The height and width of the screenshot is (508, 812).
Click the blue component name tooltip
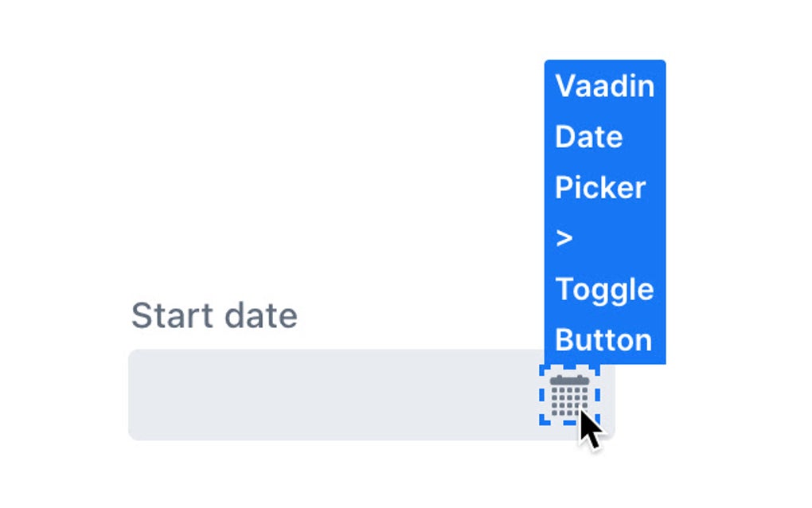(604, 211)
